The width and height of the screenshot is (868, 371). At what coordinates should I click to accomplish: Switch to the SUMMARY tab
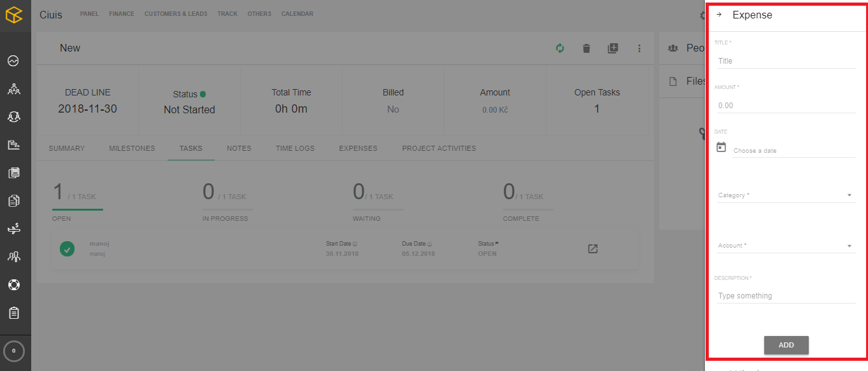[x=66, y=148]
